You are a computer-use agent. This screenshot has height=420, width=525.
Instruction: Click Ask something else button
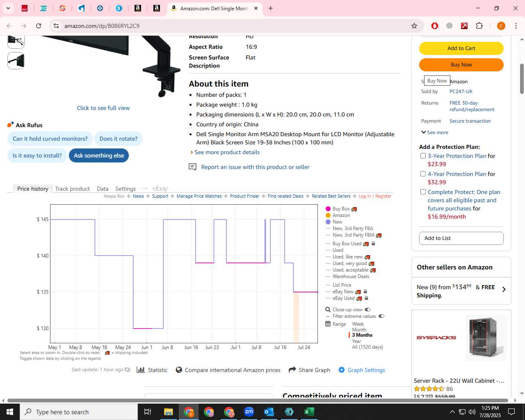[99, 155]
